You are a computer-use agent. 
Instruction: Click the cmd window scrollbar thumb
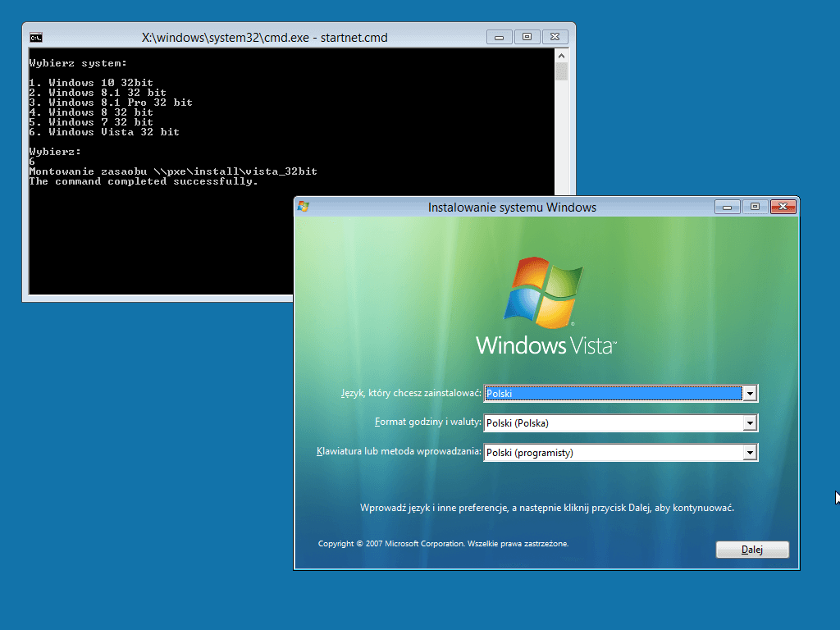pyautogui.click(x=561, y=71)
